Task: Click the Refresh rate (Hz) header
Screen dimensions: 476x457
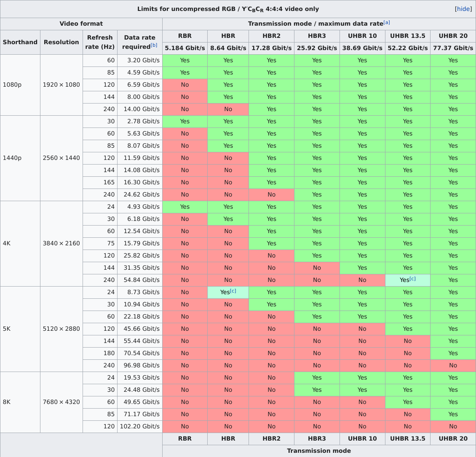Action: point(99,42)
